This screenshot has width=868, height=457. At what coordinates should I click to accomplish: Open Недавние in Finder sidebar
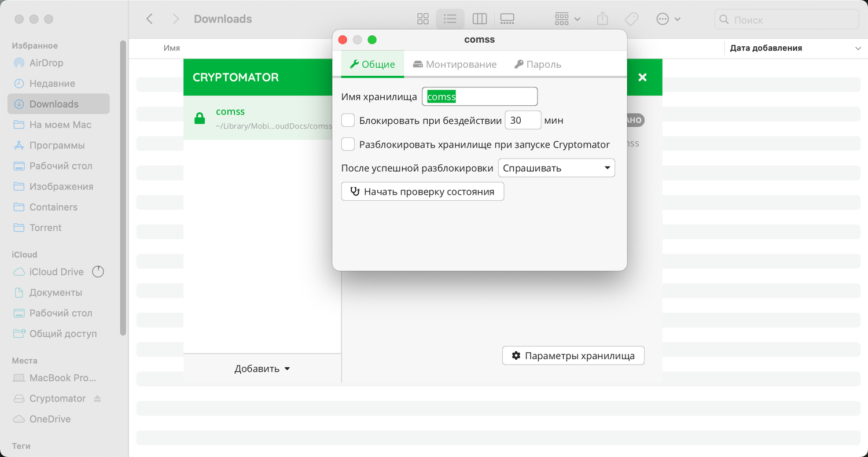click(x=58, y=83)
